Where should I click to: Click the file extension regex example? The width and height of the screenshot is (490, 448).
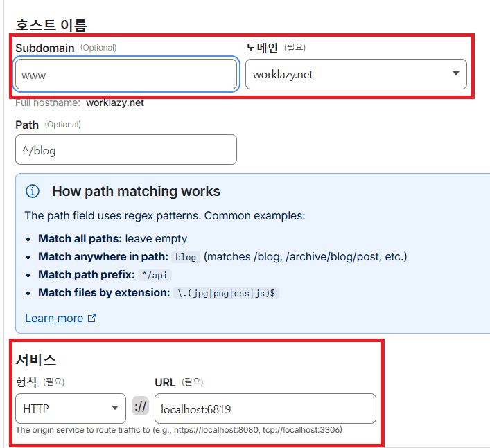tap(226, 293)
